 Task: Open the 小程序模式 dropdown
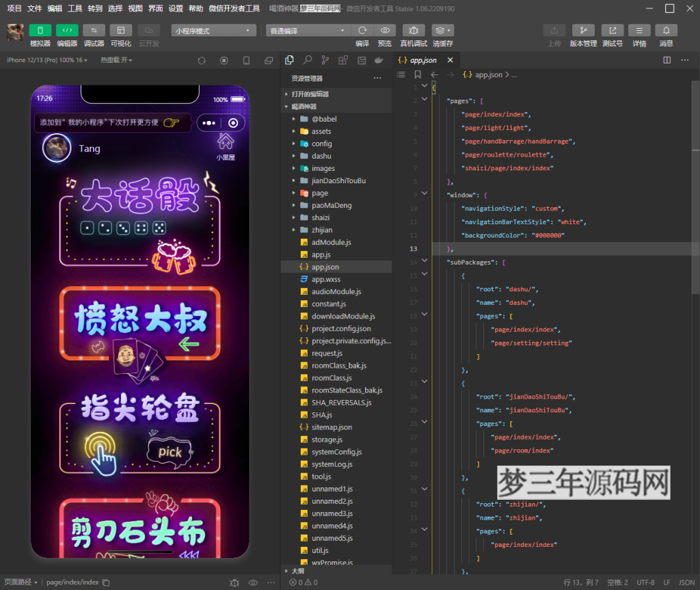[x=213, y=30]
